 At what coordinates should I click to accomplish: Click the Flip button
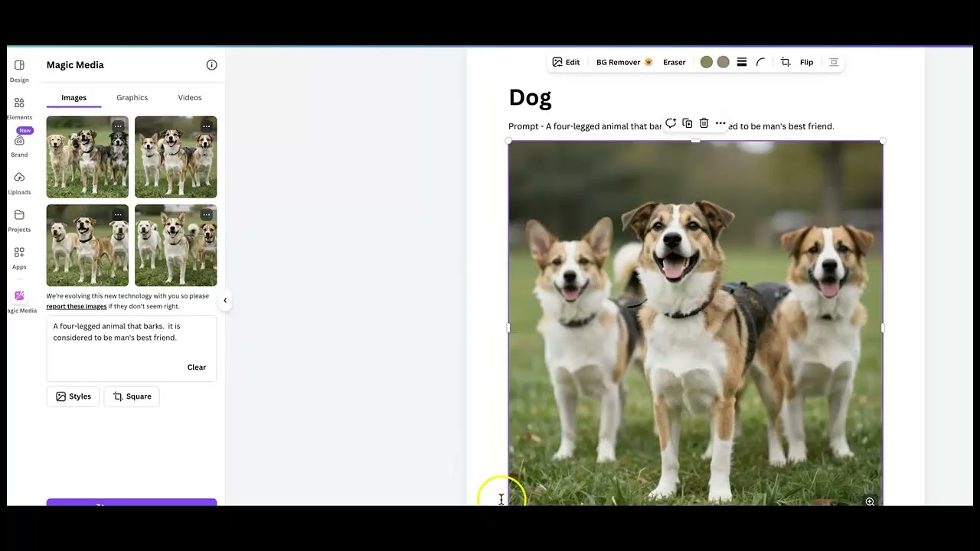click(806, 62)
